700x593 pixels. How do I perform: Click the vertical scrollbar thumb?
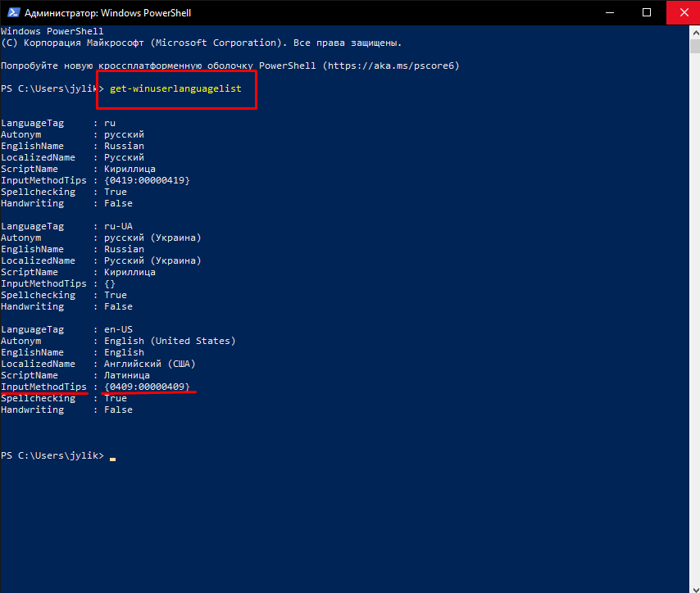pos(695,47)
